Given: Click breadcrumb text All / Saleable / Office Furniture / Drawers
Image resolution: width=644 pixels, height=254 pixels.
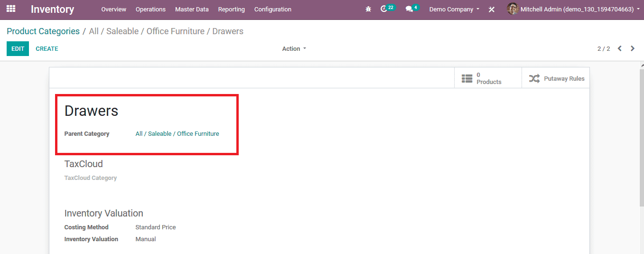Looking at the screenshot, I should (x=166, y=31).
